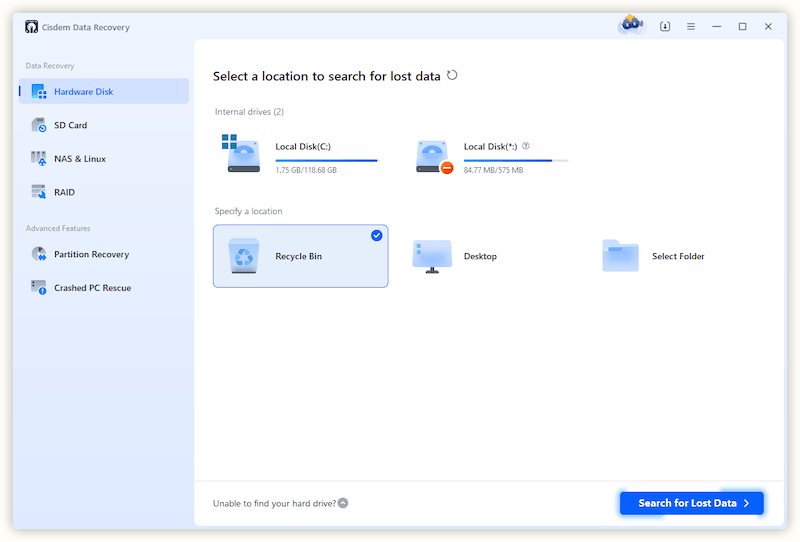800x542 pixels.
Task: Switch to Hardware Disk in sidebar
Action: tap(104, 91)
